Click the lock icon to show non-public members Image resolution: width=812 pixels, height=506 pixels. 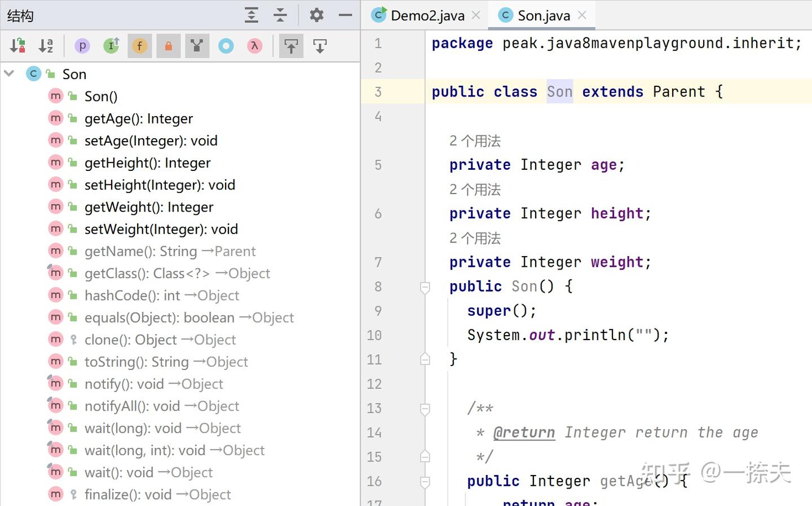pyautogui.click(x=168, y=46)
